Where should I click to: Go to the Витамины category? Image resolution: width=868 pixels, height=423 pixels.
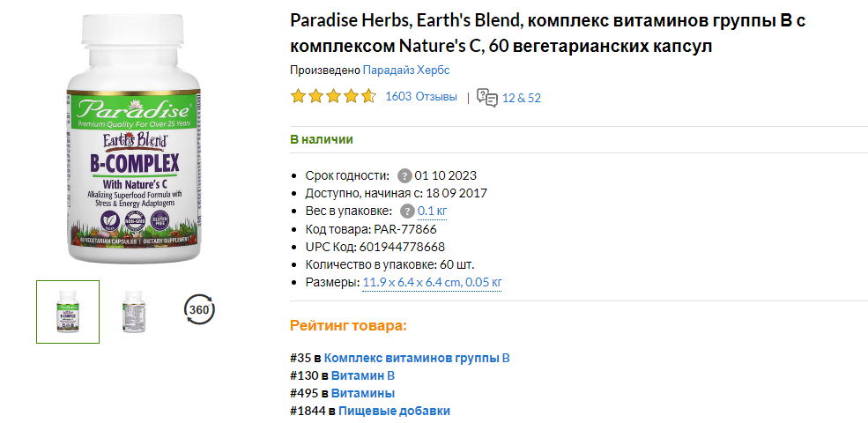363,393
